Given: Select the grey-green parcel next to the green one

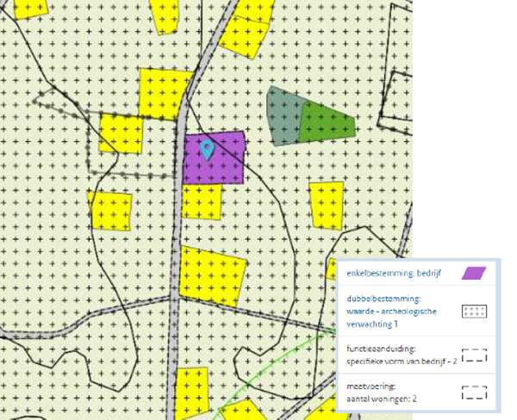Looking at the screenshot, I should click(x=283, y=116).
